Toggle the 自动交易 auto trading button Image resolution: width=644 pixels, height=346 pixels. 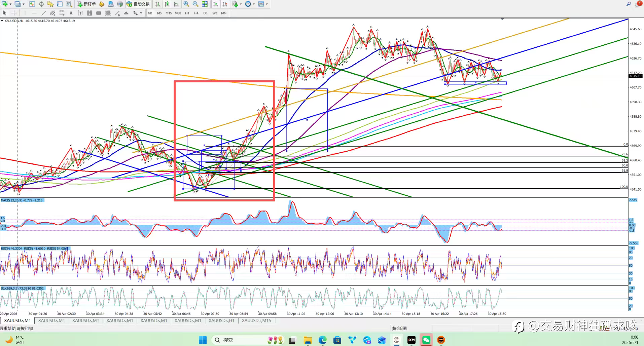(x=138, y=4)
